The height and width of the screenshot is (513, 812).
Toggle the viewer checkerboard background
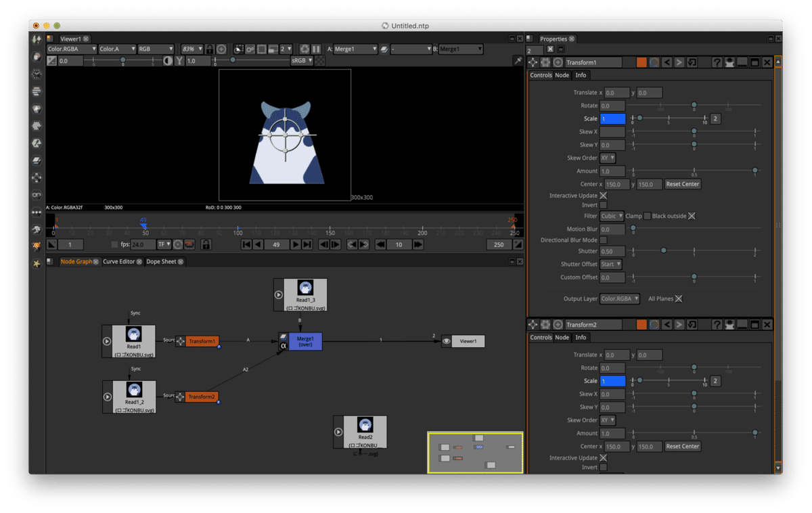click(320, 61)
